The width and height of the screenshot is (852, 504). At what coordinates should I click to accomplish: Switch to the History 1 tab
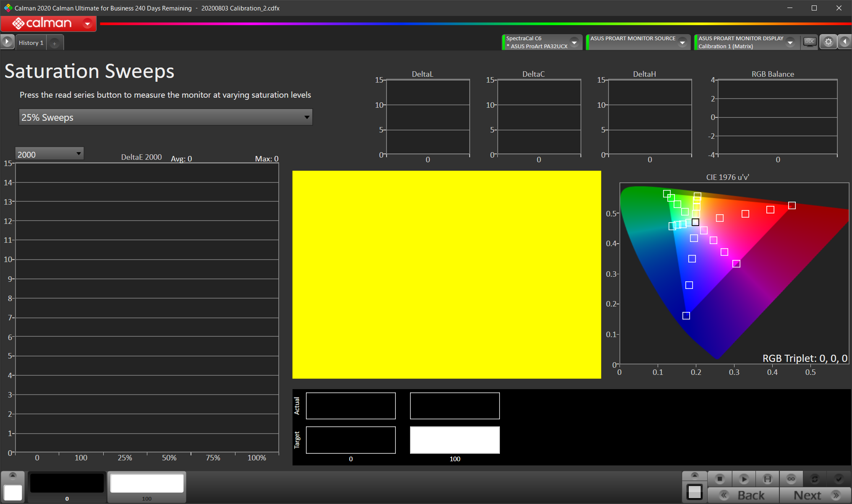[31, 43]
